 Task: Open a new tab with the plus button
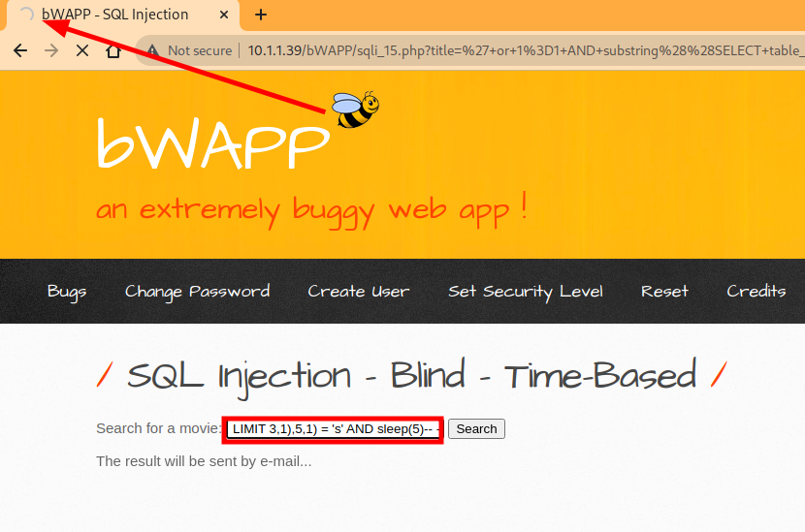pyautogui.click(x=261, y=15)
